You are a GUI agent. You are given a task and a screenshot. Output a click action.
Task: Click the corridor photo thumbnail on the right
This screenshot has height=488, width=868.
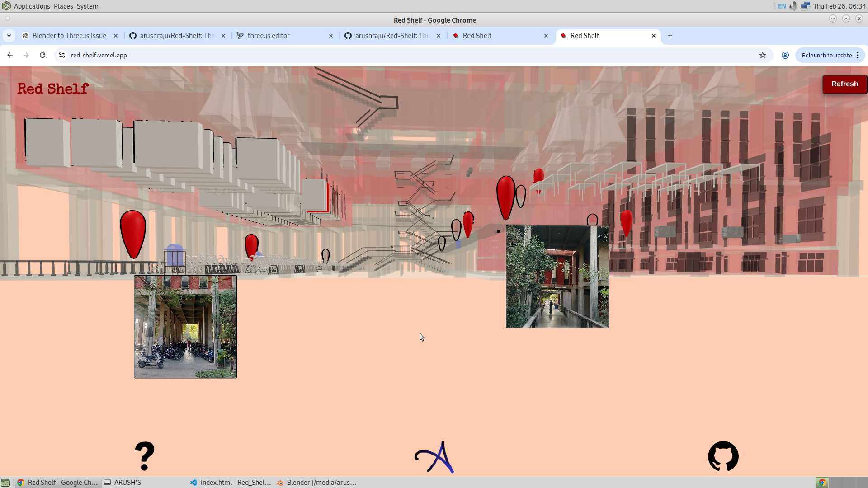557,276
